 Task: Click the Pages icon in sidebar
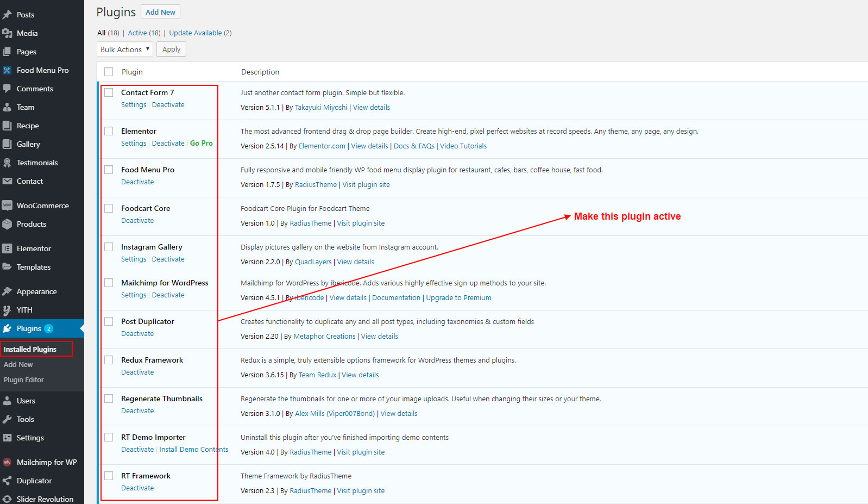click(7, 52)
